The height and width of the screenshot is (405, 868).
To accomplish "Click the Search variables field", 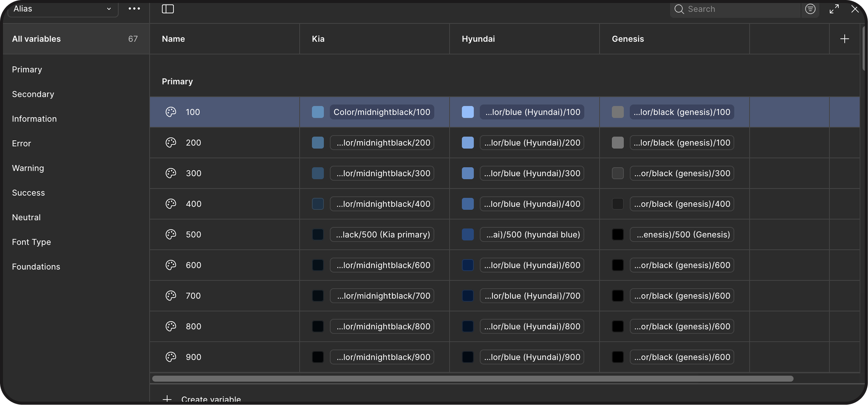I will pyautogui.click(x=736, y=9).
